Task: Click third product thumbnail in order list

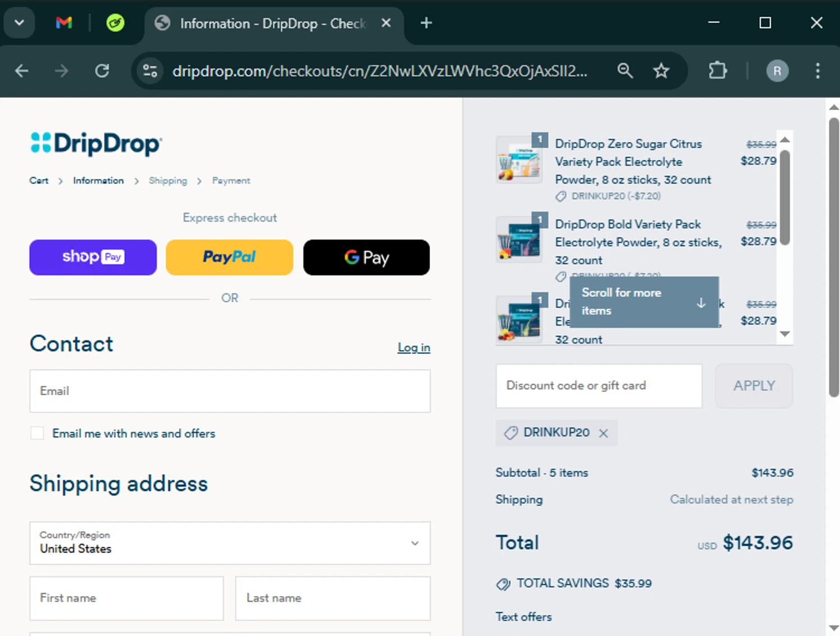Action: coord(519,319)
